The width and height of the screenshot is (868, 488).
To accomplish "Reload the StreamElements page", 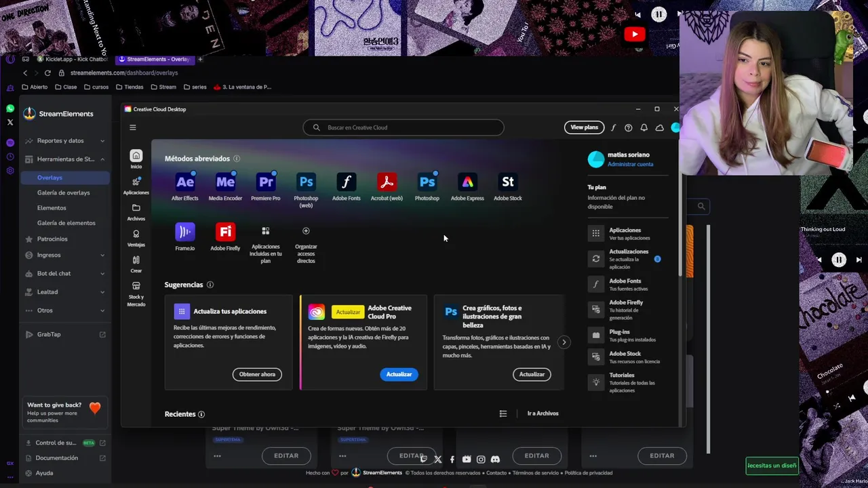I will coord(47,73).
